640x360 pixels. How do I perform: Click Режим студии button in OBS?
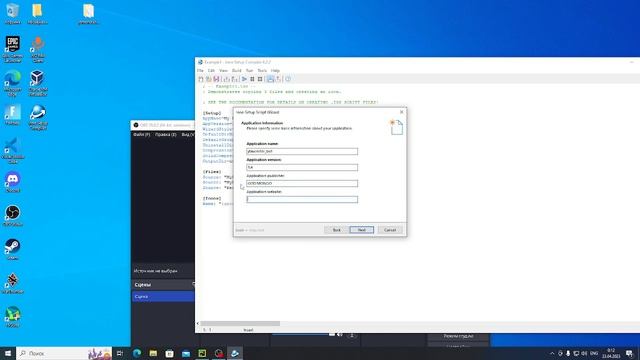pos(458,336)
